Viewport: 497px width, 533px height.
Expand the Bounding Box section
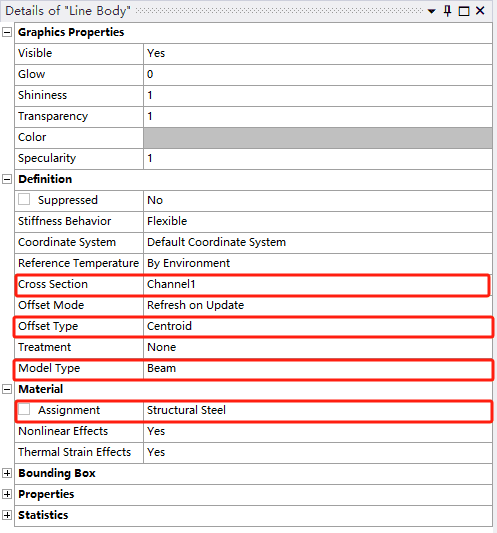click(x=7, y=473)
